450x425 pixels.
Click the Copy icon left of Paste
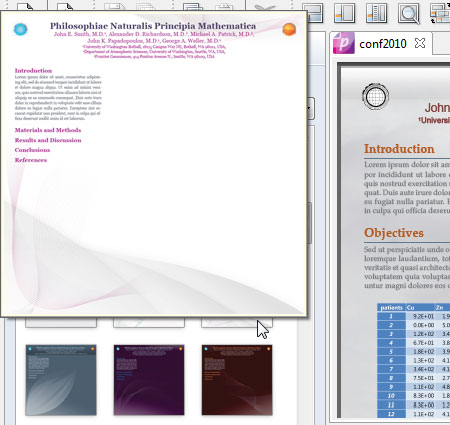coord(193,7)
